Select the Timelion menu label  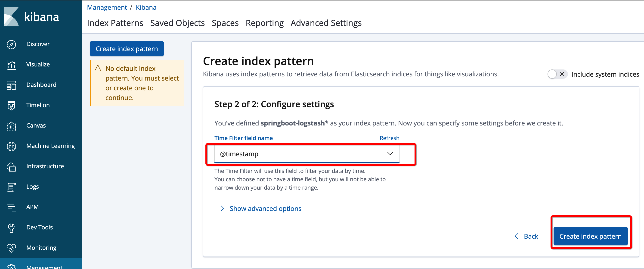point(38,105)
